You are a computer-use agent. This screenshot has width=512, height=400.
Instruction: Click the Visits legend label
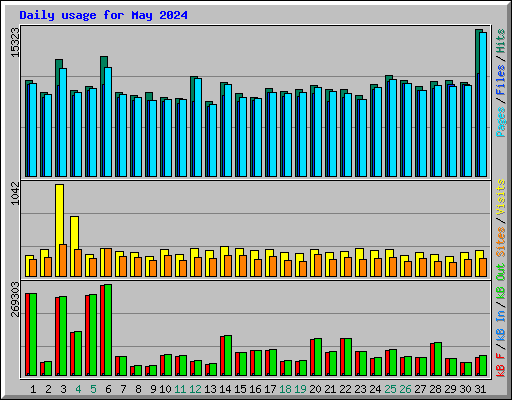(x=501, y=197)
